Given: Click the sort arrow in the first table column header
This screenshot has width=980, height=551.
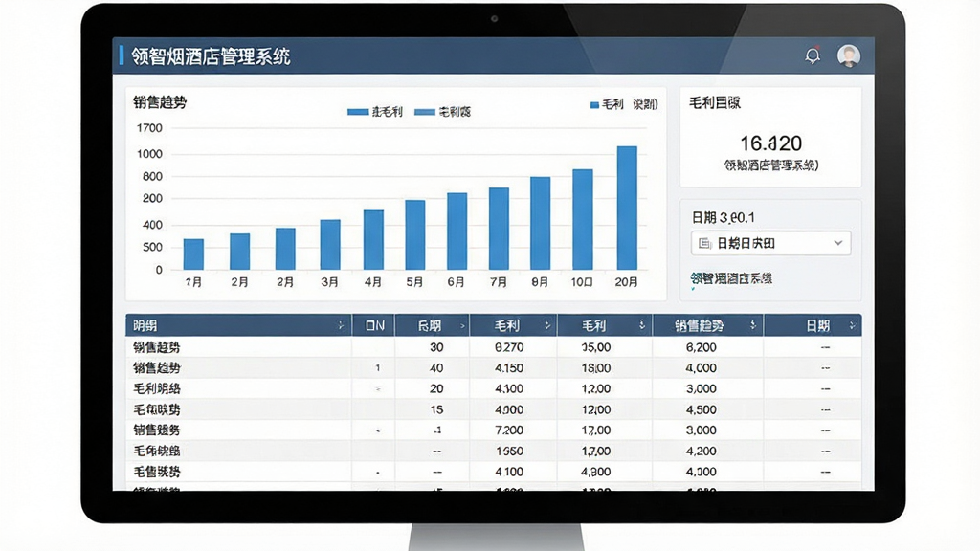Looking at the screenshot, I should click(x=341, y=325).
